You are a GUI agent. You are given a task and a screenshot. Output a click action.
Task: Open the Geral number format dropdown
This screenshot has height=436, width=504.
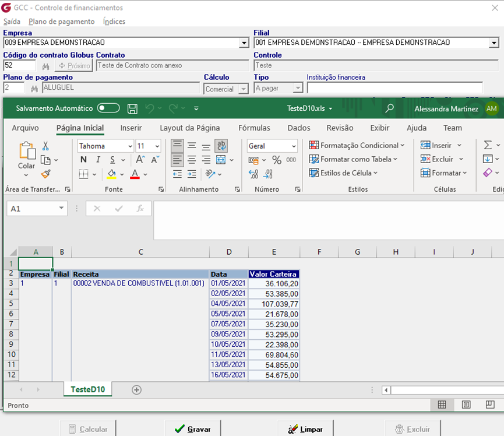coord(294,146)
